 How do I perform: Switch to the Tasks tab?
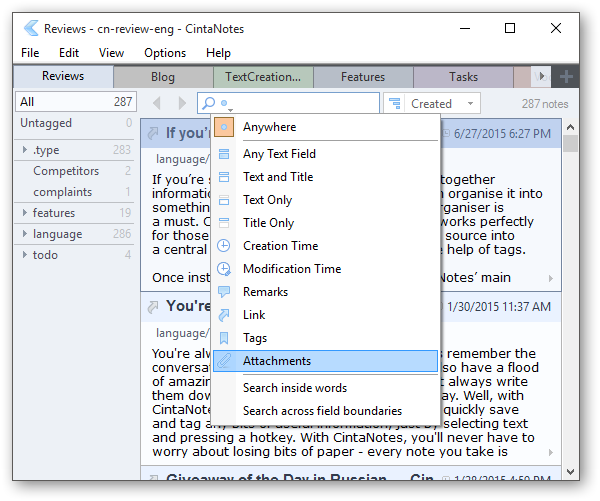[463, 77]
